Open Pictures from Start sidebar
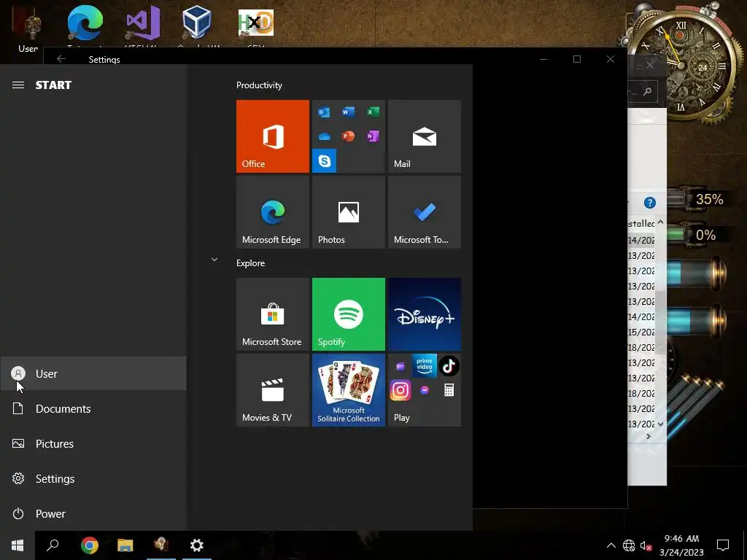This screenshot has width=747, height=560. (93, 443)
